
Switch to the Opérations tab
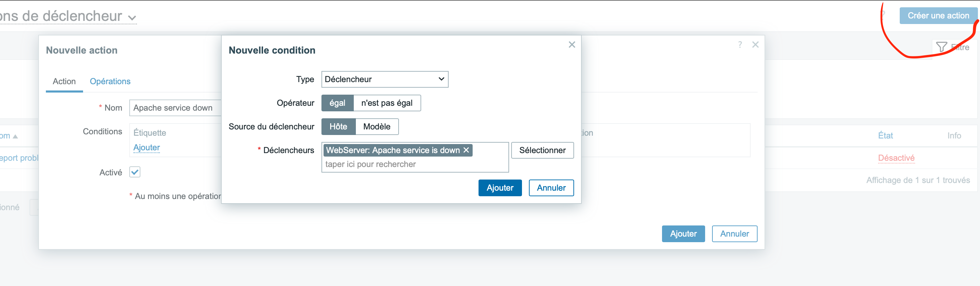tap(110, 81)
